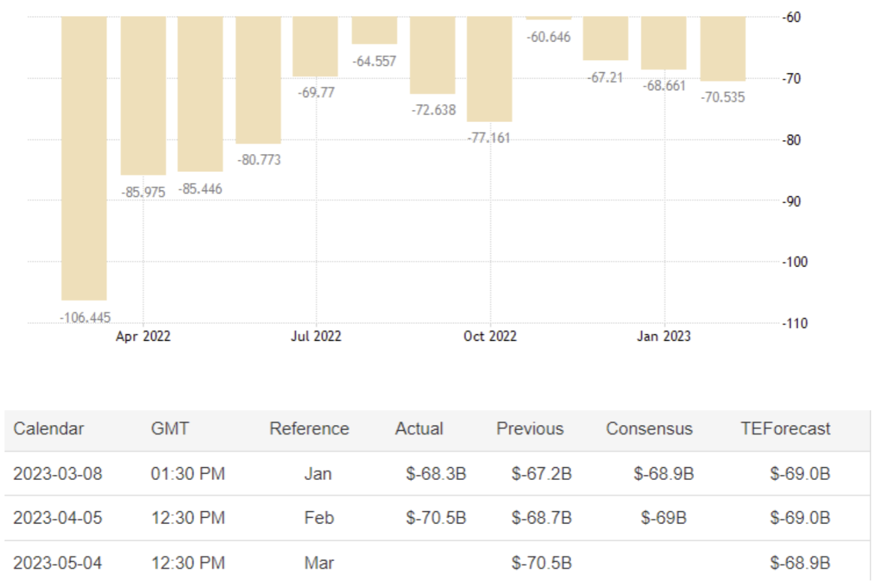
Task: Select the -85.975 bar in the chart
Action: click(143, 96)
